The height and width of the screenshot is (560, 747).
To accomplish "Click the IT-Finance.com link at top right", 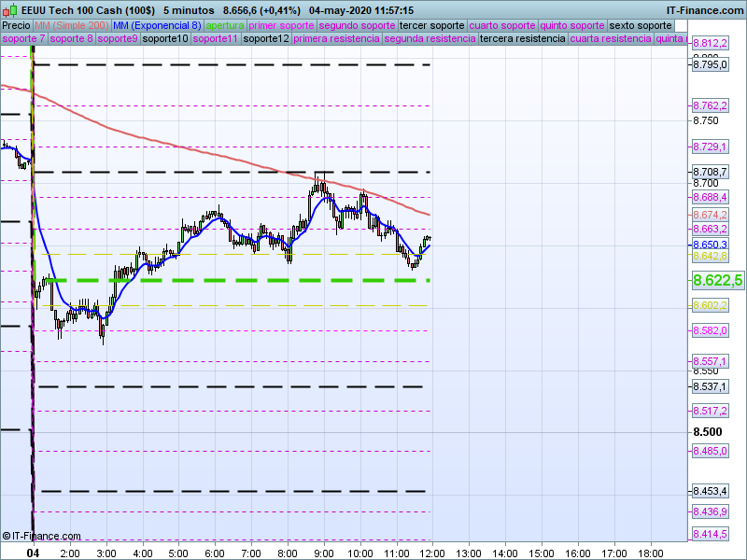I will (x=706, y=10).
